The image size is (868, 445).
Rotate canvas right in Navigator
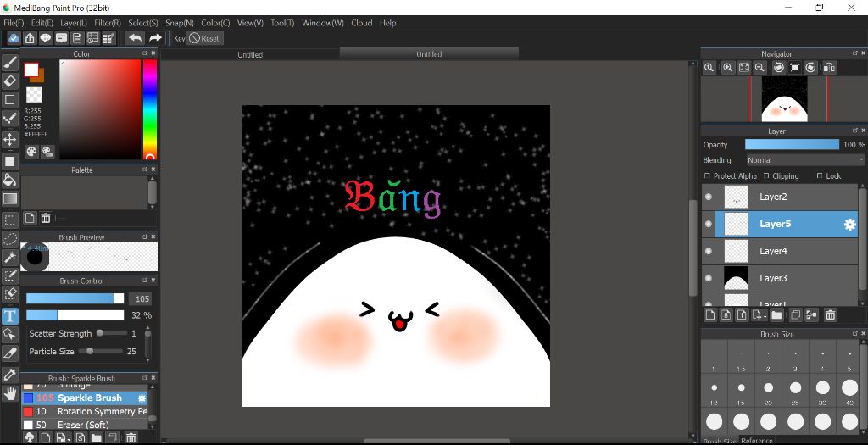pos(810,68)
